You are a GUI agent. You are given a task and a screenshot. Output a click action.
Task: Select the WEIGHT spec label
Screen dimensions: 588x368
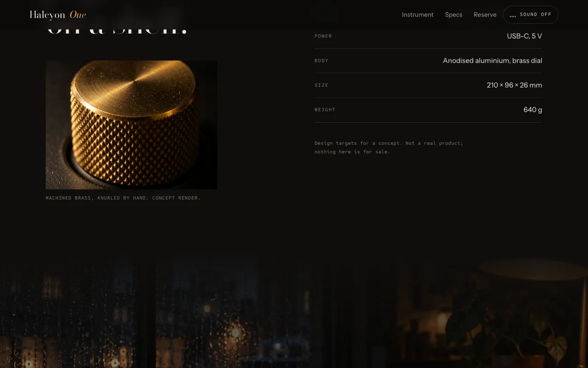pos(325,109)
